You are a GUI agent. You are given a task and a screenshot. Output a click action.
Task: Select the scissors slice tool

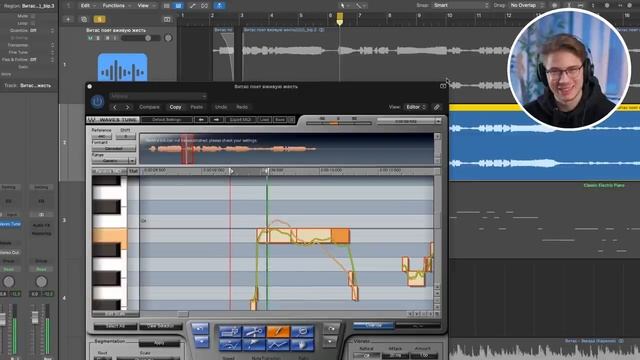[254, 331]
